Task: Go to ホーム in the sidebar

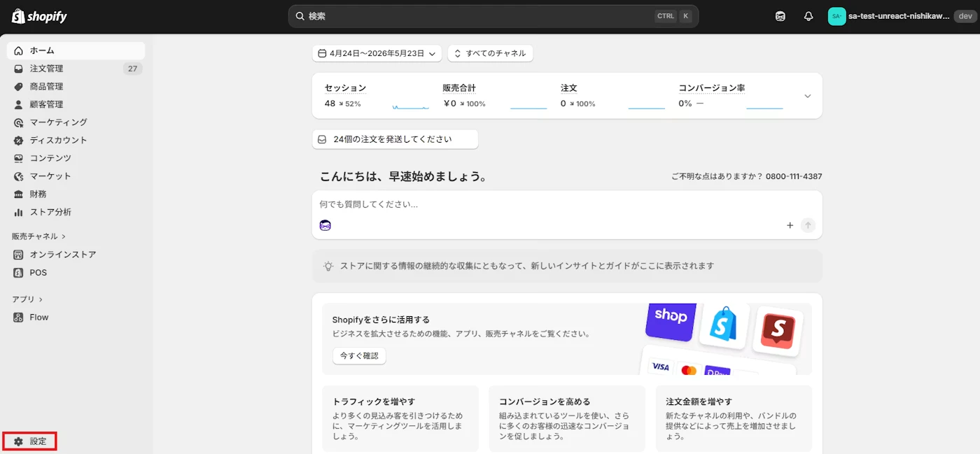Action: tap(76, 50)
